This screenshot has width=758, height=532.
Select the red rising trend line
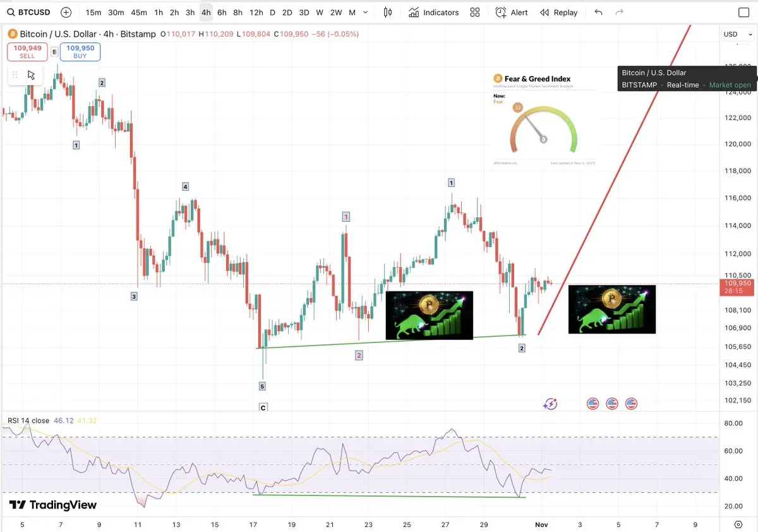pos(614,180)
